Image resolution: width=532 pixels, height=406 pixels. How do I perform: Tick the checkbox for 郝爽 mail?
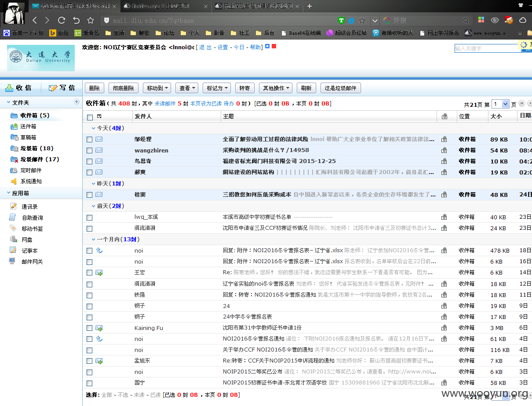click(x=90, y=172)
